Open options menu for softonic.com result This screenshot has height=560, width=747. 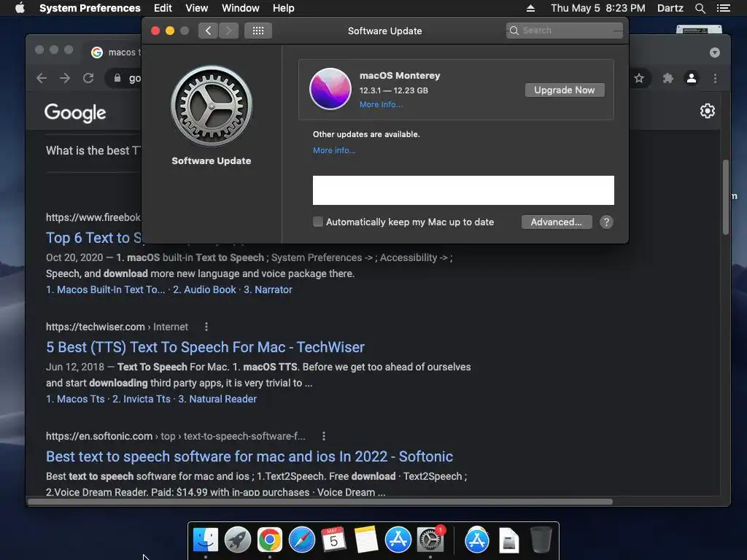click(324, 436)
